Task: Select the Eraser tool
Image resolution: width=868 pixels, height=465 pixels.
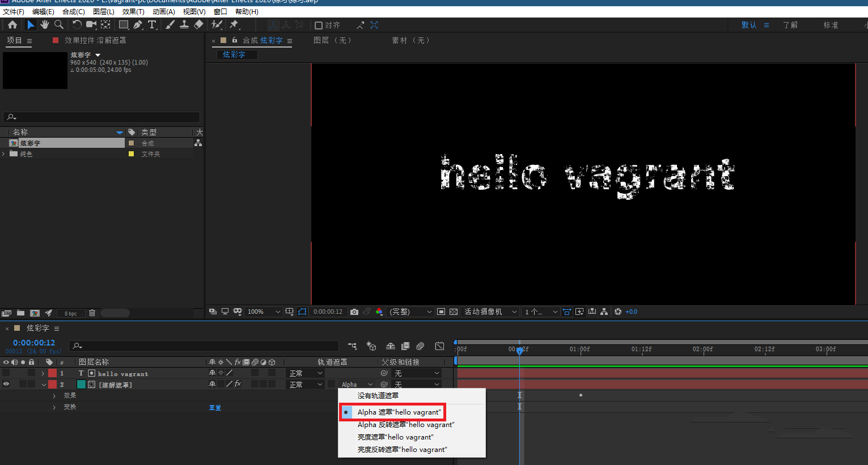Action: tap(198, 25)
